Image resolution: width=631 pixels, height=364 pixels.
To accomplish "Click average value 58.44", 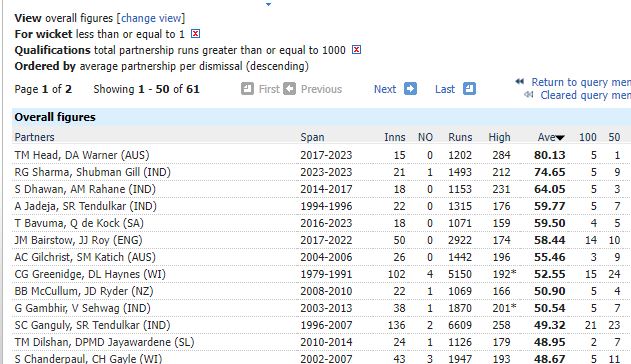I will 550,240.
